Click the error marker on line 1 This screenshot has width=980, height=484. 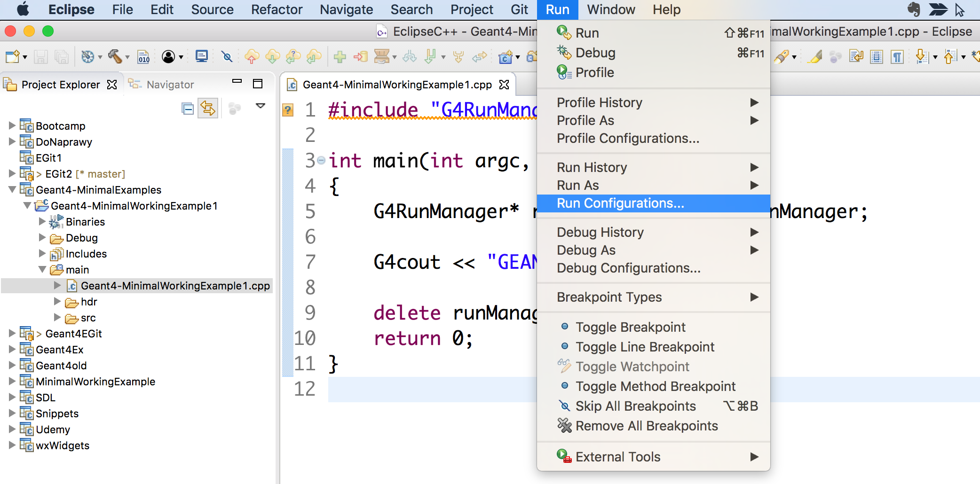tap(287, 109)
